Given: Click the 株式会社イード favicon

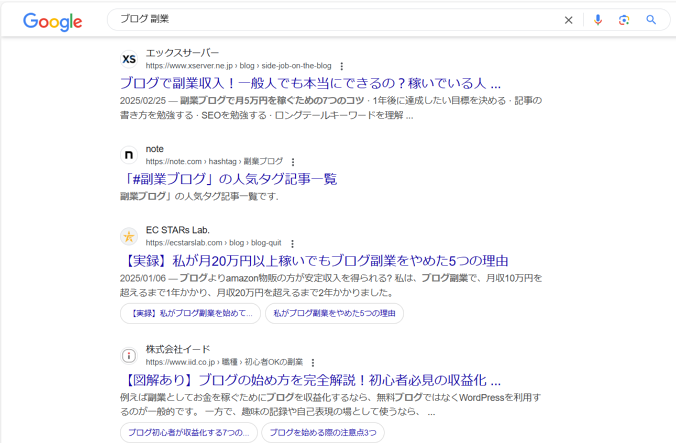Looking at the screenshot, I should [x=128, y=355].
